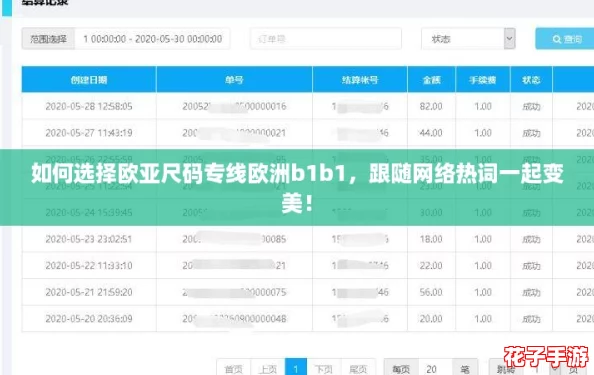Screen dimensions: 594x375
Task: Click the date range field ending 2020-05-30 00:00:00
Action: click(152, 39)
